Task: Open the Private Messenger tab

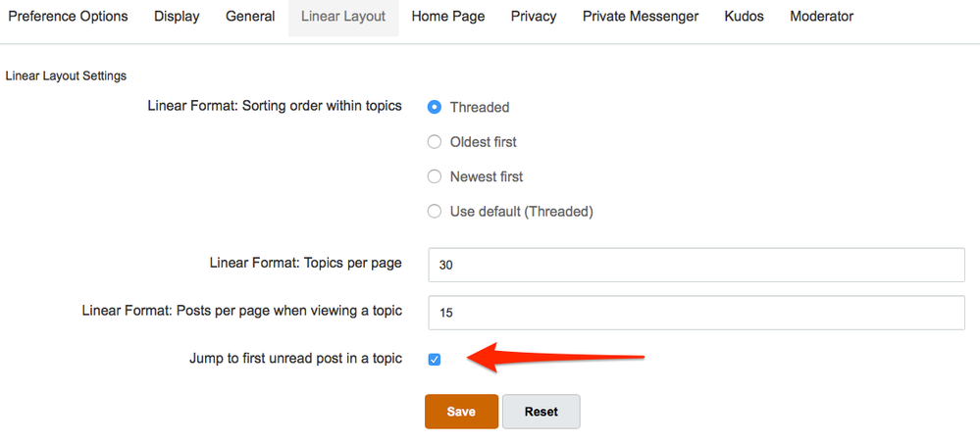Action: point(641,17)
